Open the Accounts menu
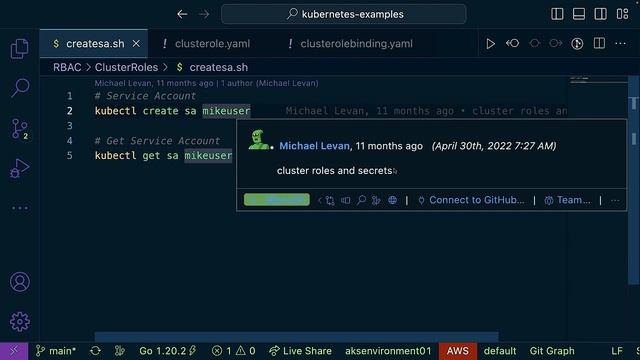 coord(20,282)
